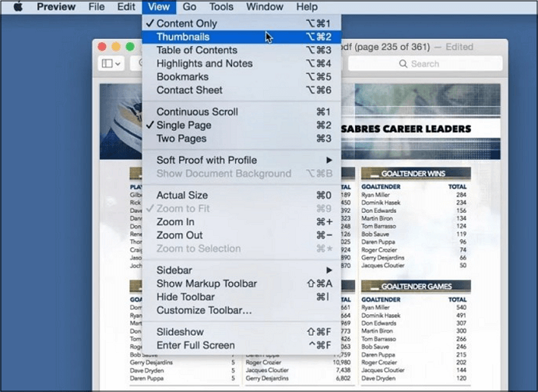Select Zoom Out menu item
The height and width of the screenshot is (392, 538).
tap(241, 235)
